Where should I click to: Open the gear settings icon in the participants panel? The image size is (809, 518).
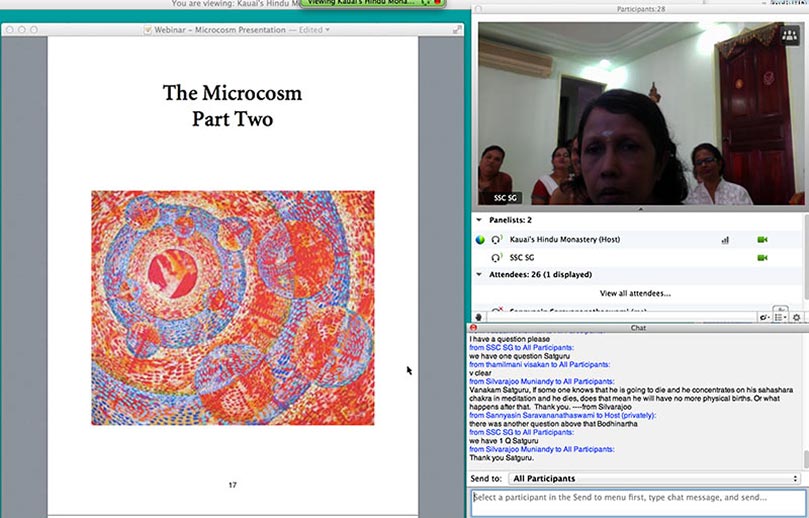[797, 316]
